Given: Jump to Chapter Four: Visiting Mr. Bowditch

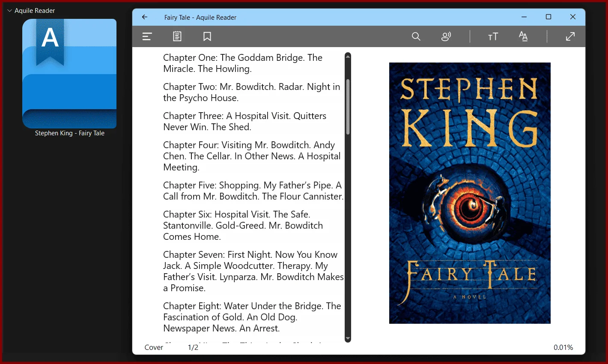Looking at the screenshot, I should (252, 156).
